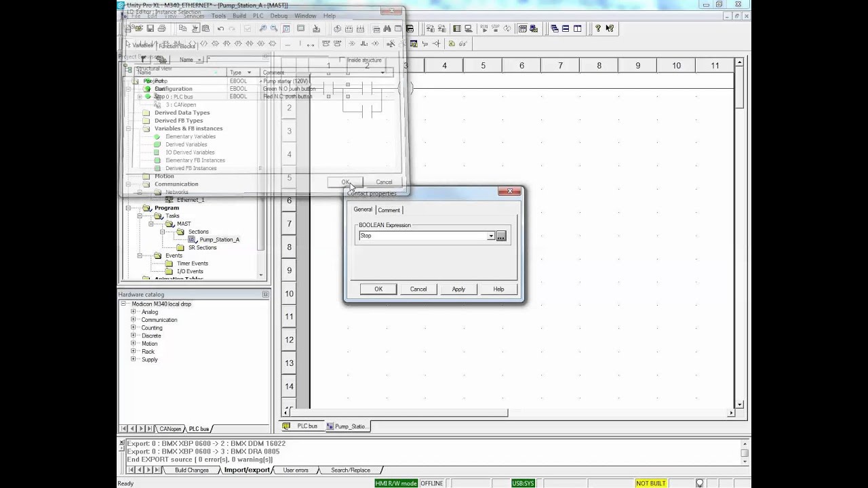
Task: Select Motion in hardware catalog
Action: pyautogui.click(x=149, y=344)
